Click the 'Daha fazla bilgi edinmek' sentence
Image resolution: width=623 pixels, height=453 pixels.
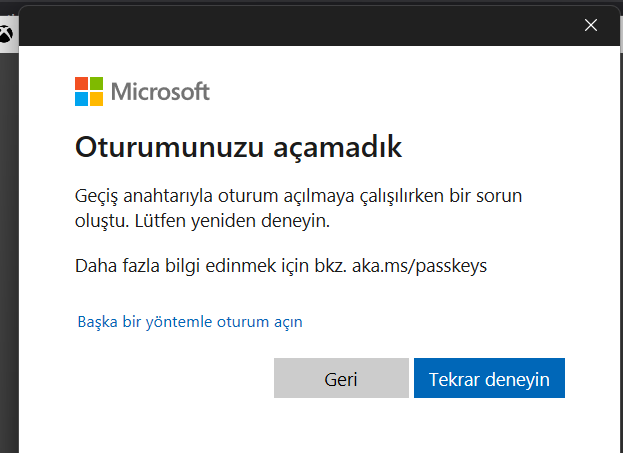point(281,266)
